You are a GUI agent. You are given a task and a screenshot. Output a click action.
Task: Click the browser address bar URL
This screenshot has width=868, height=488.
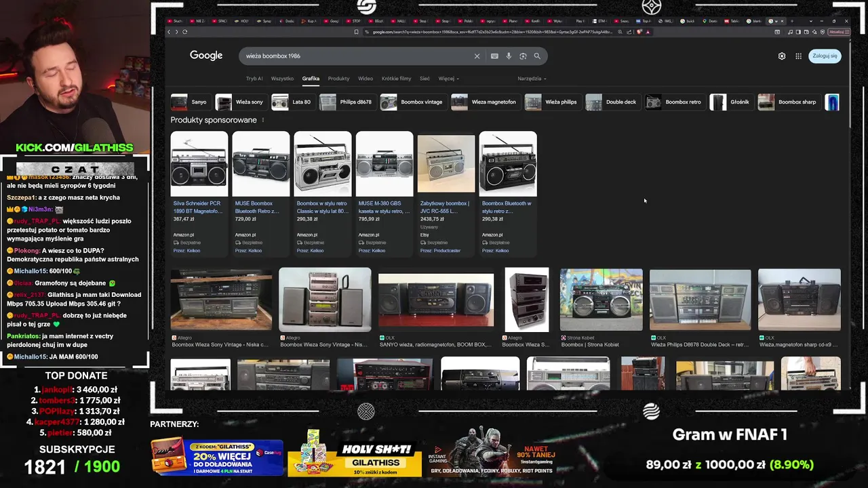492,32
